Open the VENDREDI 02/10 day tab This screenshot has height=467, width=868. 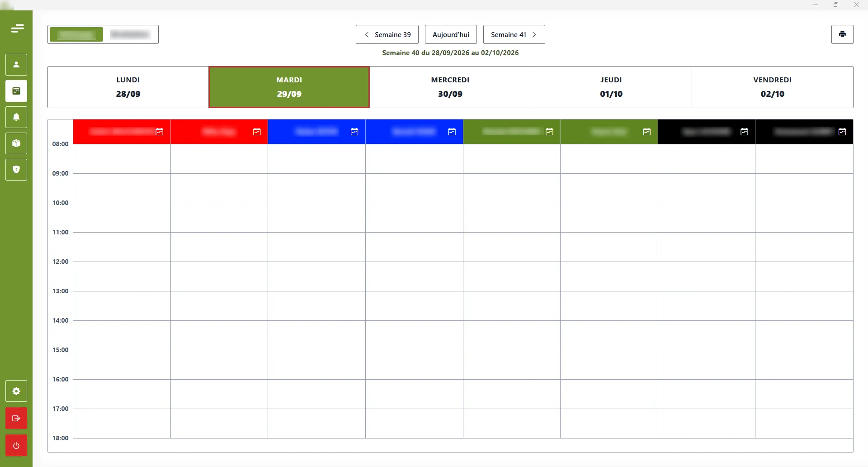coord(773,87)
